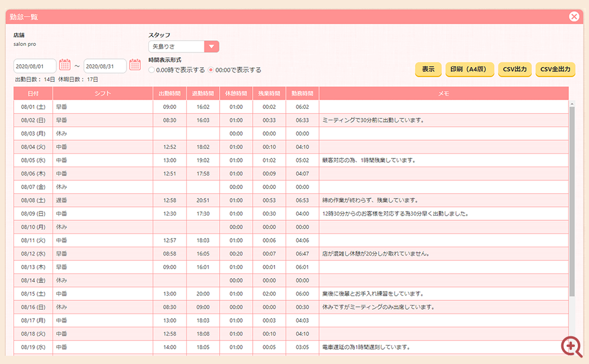The height and width of the screenshot is (364, 589).
Task: Click the 12:52 clock-in cell on 08/04
Action: (x=170, y=147)
